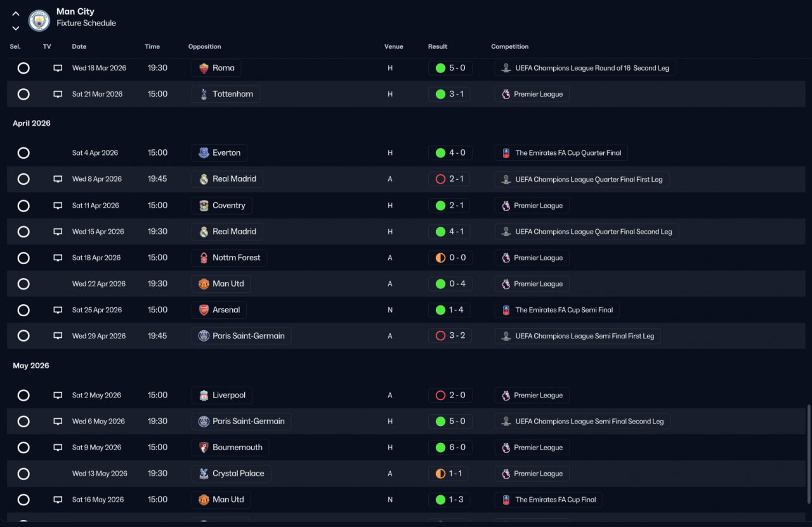The width and height of the screenshot is (812, 527).
Task: Select the Roma fixture radio button
Action: [x=23, y=68]
